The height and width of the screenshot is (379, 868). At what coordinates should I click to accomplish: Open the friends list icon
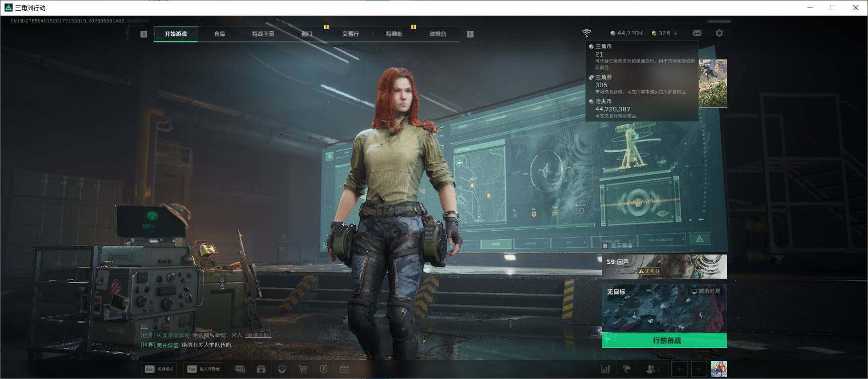click(653, 369)
